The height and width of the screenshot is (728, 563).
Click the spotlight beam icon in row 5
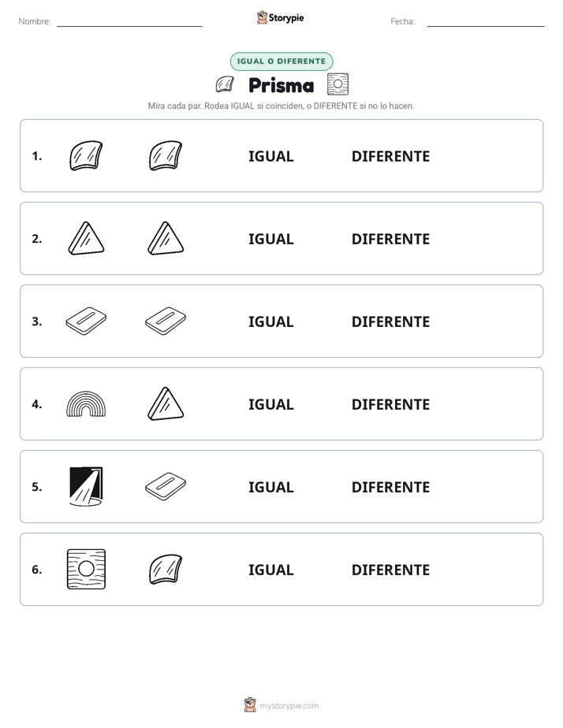coord(86,486)
